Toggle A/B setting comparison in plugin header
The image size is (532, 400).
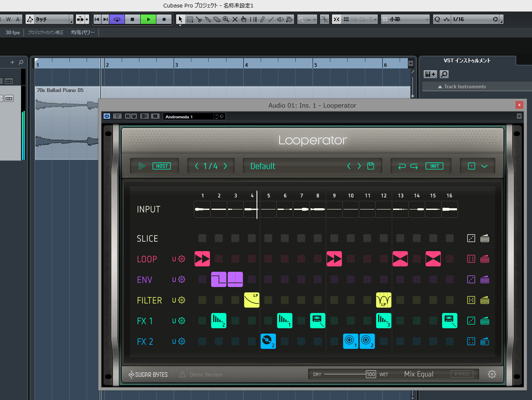pos(144,116)
